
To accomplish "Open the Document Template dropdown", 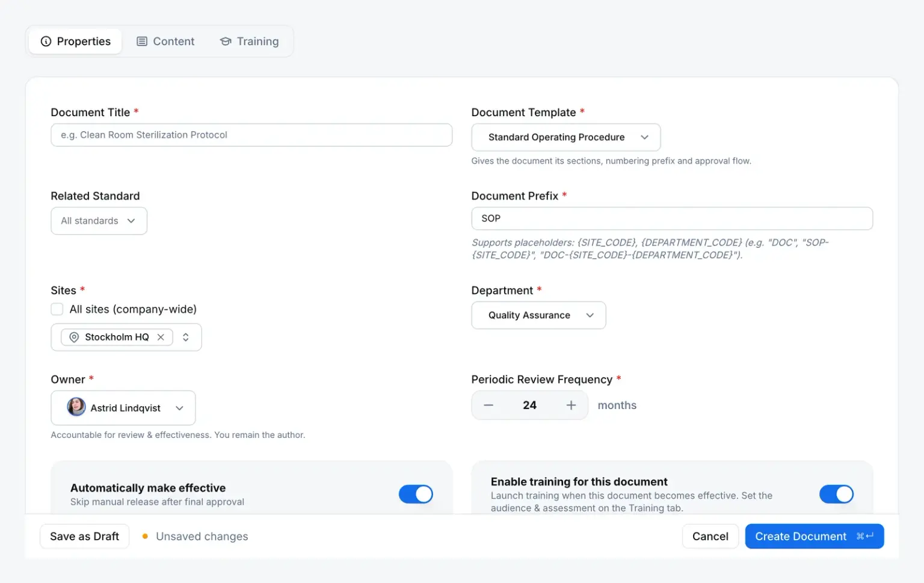I will (x=566, y=137).
